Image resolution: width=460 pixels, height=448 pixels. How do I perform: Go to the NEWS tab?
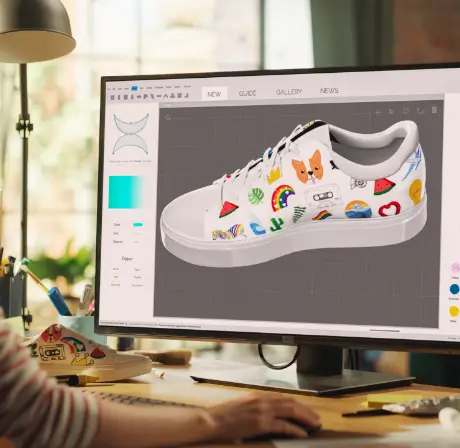coord(329,91)
